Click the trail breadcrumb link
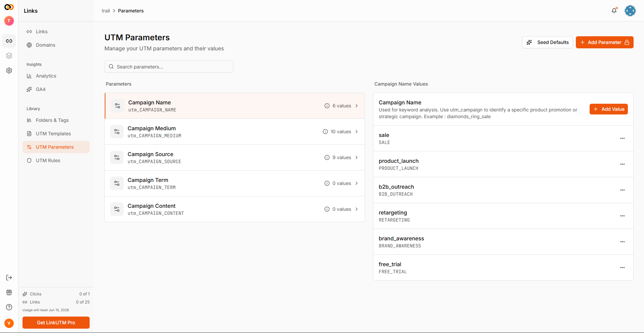This screenshot has height=333, width=644. coord(106,11)
